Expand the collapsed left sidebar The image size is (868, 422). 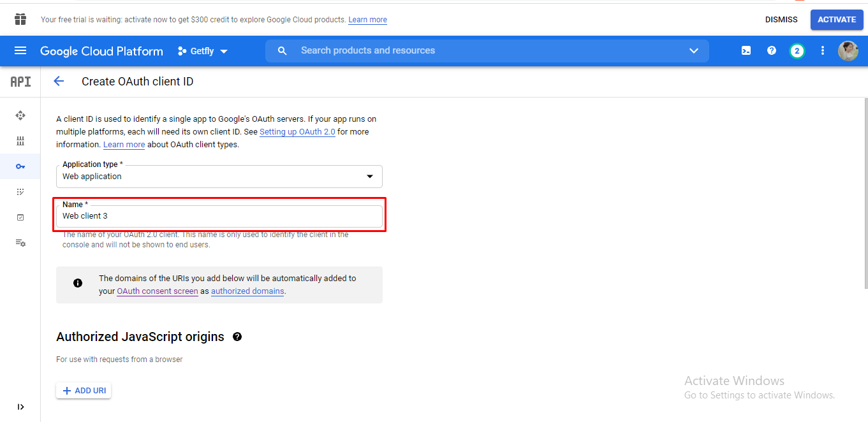click(x=20, y=407)
